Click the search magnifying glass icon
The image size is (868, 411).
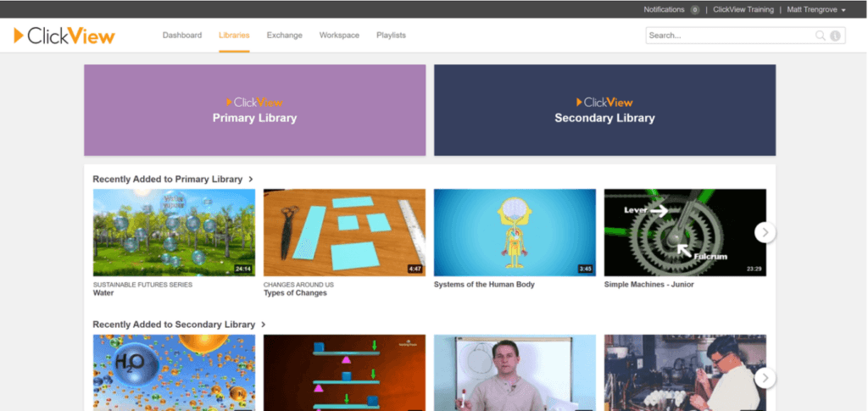point(820,36)
